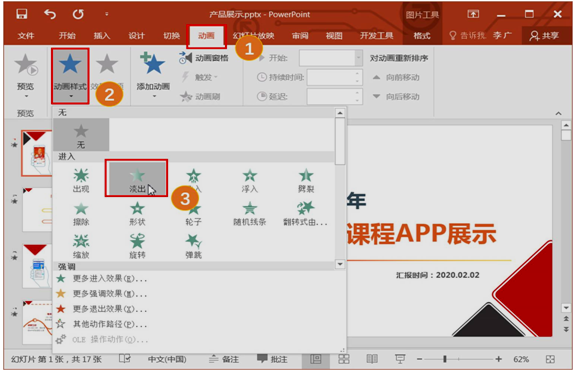This screenshot has height=371, width=574.
Task: Open the 触发 trigger dropdown
Action: pyautogui.click(x=200, y=77)
